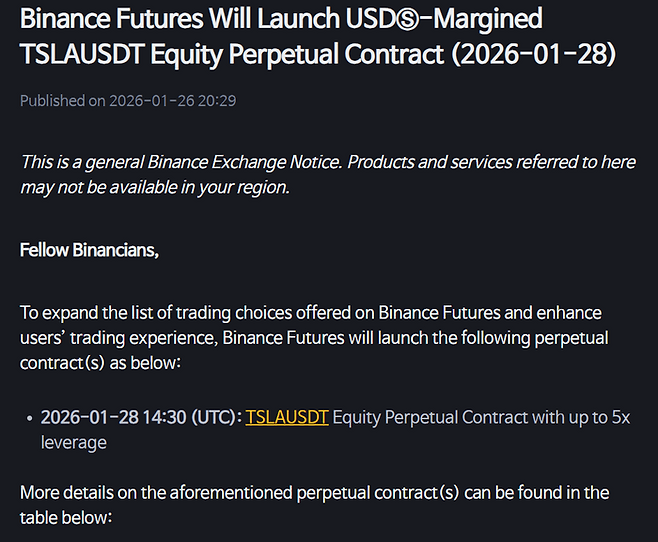
Task: Click the "Published on 2026-01-26 20:29" timestamp
Action: coord(127,100)
